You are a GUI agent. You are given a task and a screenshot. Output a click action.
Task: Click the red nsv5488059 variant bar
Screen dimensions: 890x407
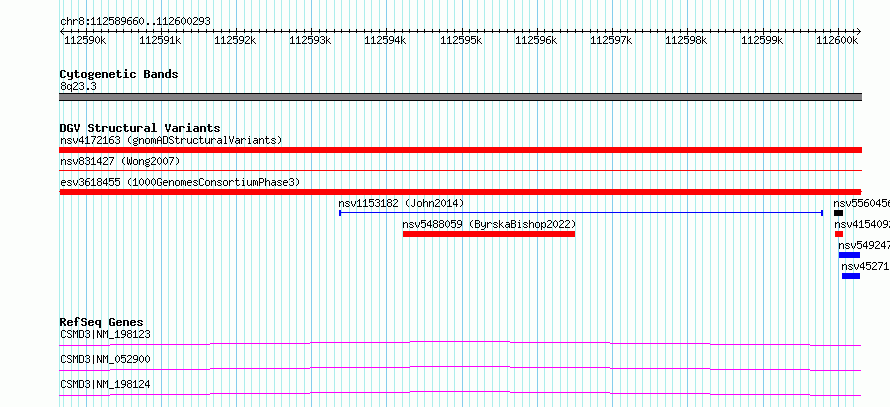click(489, 234)
